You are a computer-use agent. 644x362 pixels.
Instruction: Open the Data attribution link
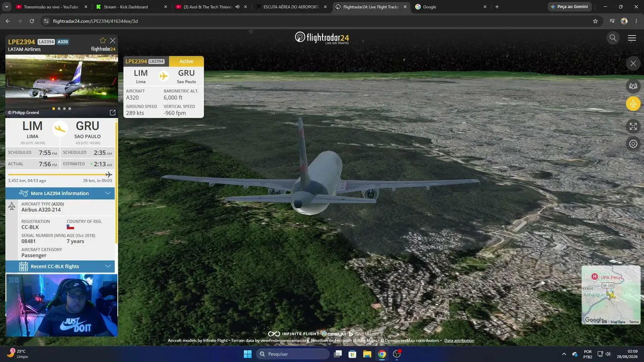click(459, 340)
